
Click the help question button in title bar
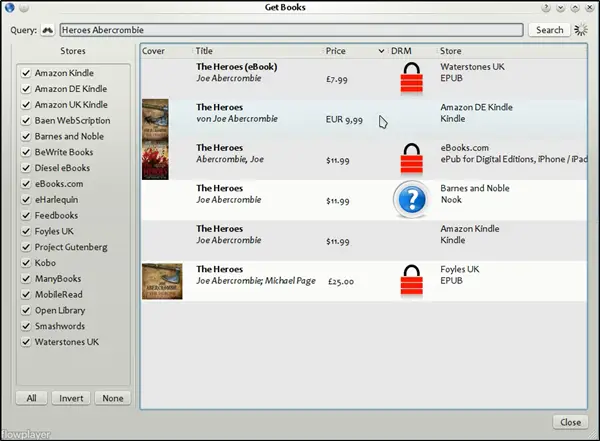546,7
